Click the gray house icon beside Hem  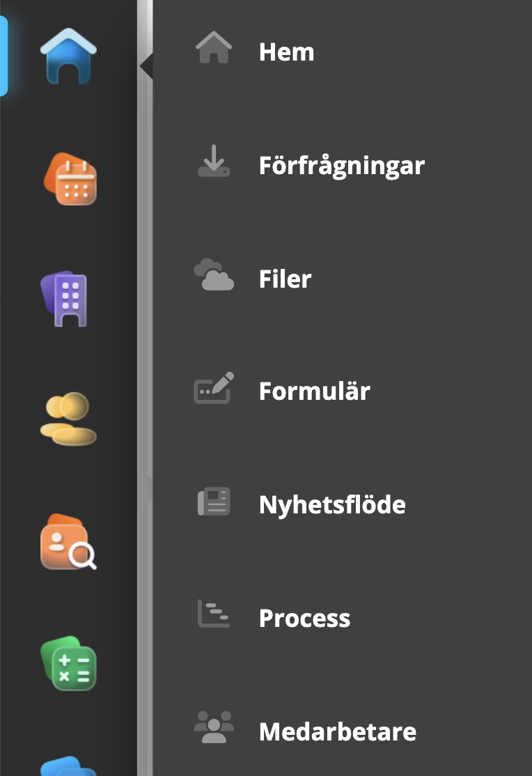214,47
